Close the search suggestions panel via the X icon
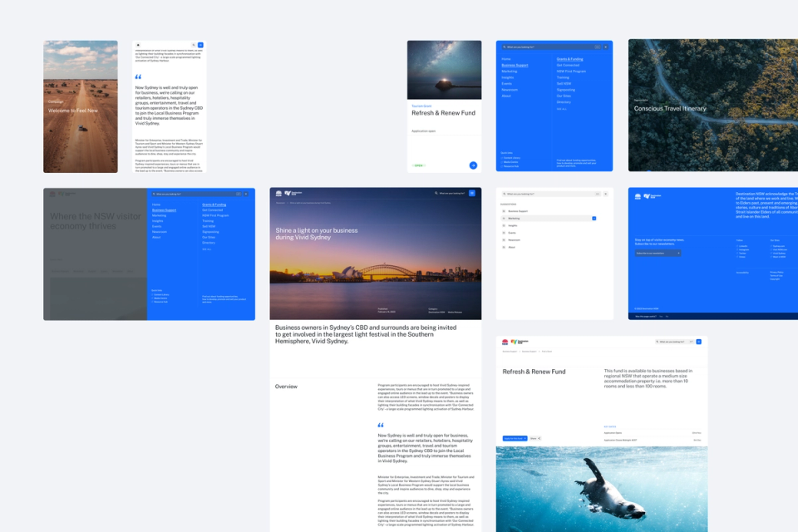 [x=606, y=194]
